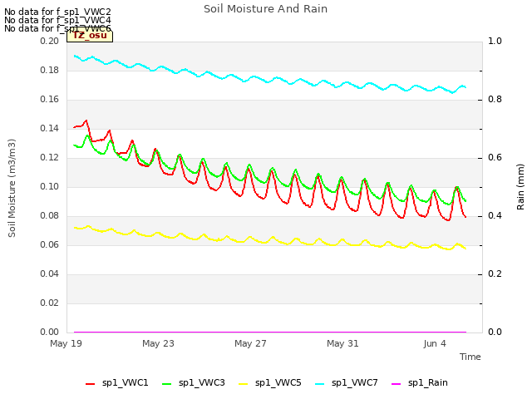Viewport: 532px width, 399px height.
Task: Click the Jun 4 x-axis tick label
Action: click(x=435, y=343)
